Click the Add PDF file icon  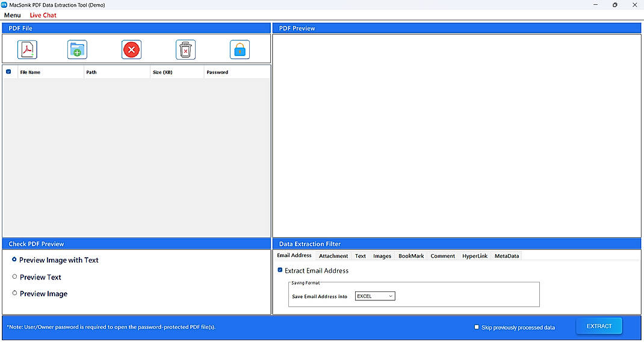coord(27,50)
